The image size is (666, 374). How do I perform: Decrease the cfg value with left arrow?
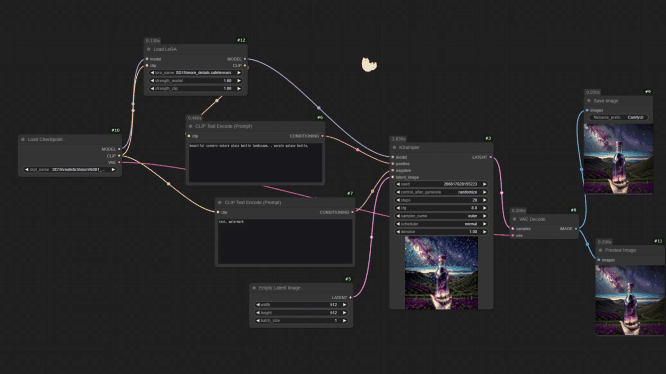click(398, 208)
